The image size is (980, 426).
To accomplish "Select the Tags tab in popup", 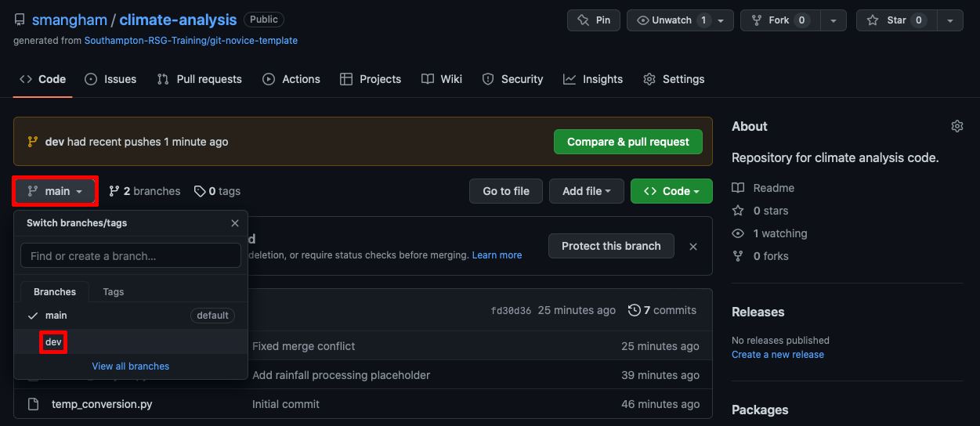I will click(114, 291).
